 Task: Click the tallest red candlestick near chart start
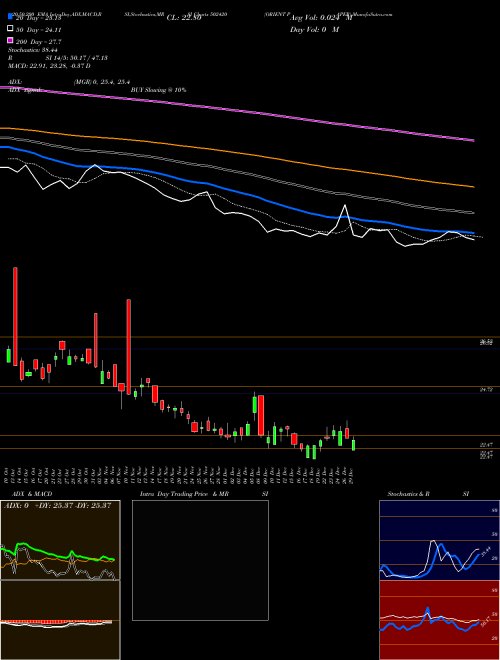16,317
